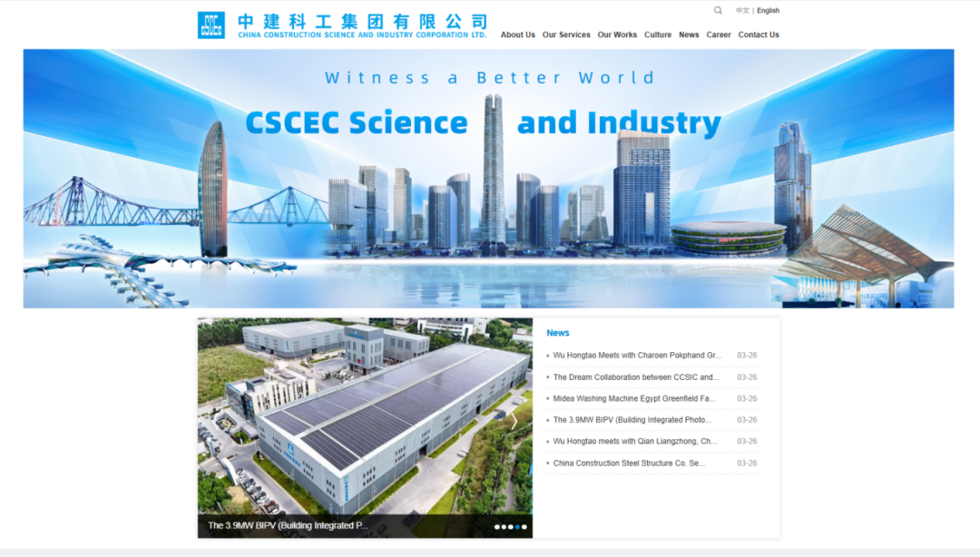Click the 03-26 date on the Charoen Pokphand row

[x=747, y=355]
